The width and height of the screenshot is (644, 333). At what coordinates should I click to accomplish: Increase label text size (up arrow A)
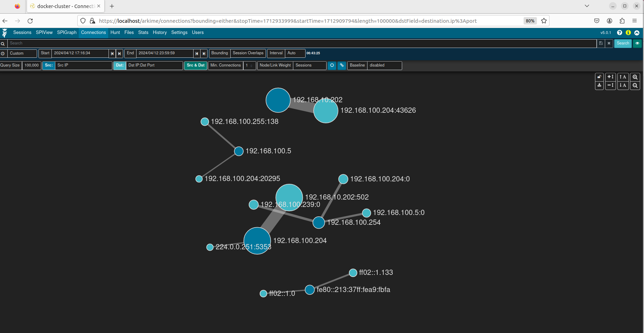point(623,77)
